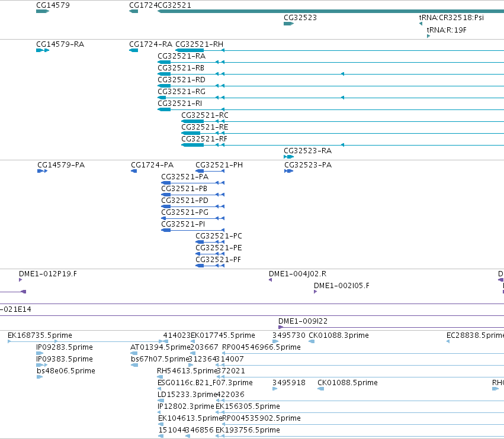The height and width of the screenshot is (439, 504).
Task: Click the CG32523-RA transcript glyph
Action: click(288, 157)
